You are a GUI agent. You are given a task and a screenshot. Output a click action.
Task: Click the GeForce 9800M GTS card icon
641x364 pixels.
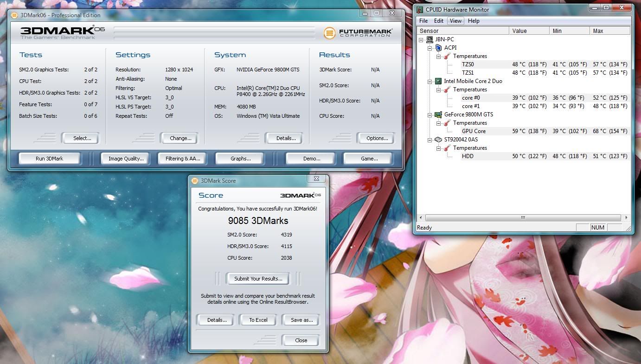[438, 115]
